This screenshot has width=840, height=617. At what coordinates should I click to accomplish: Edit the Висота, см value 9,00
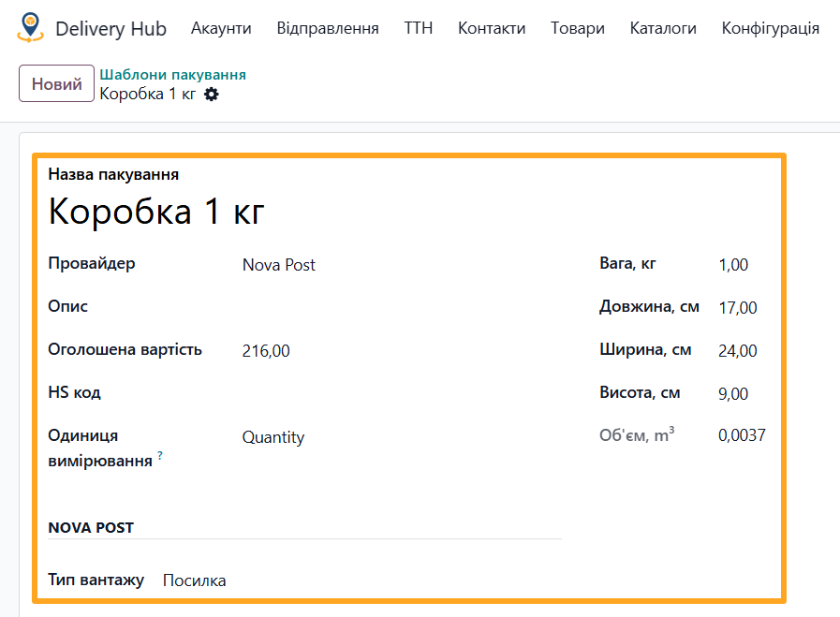click(x=733, y=393)
